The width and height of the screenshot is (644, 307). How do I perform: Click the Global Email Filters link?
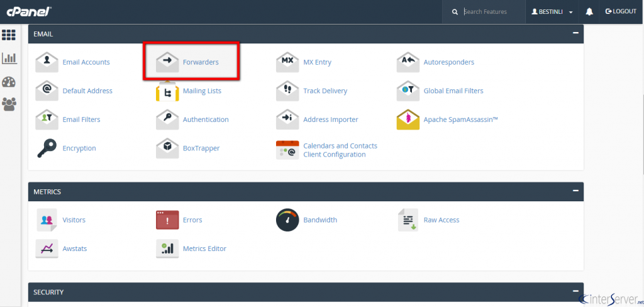pyautogui.click(x=453, y=91)
